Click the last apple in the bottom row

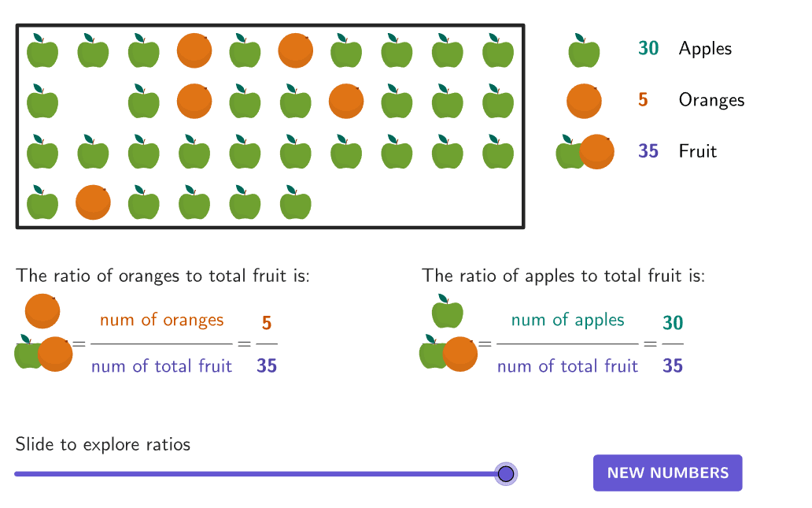coord(296,203)
